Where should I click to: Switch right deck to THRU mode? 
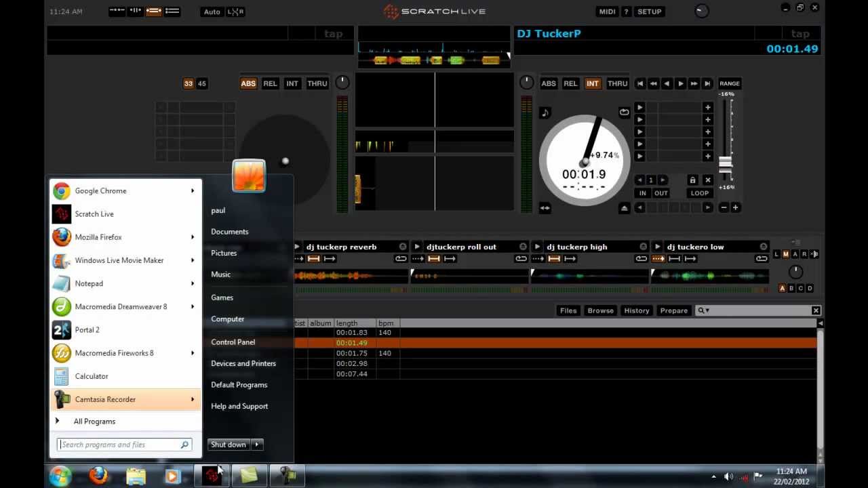coord(617,84)
